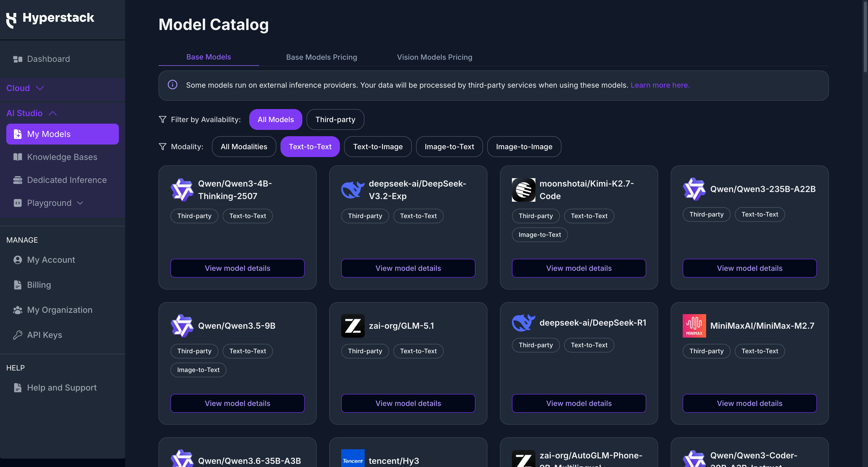Click the My Models file icon
This screenshot has height=467, width=868.
point(17,134)
